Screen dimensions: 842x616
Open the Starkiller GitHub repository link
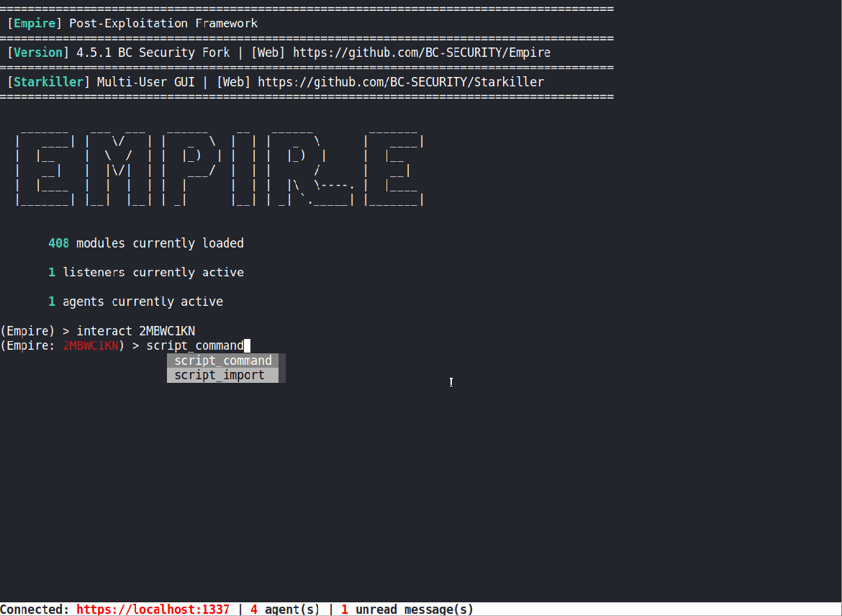click(x=417, y=81)
